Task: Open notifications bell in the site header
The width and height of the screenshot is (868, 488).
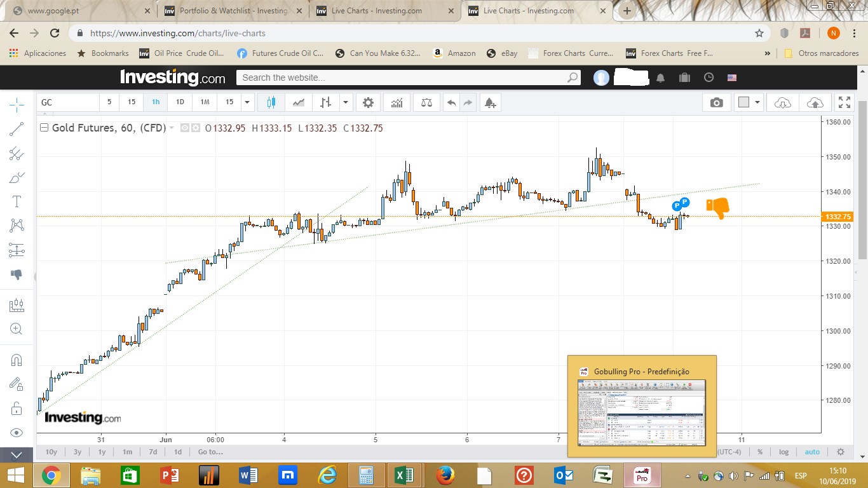Action: tap(661, 78)
